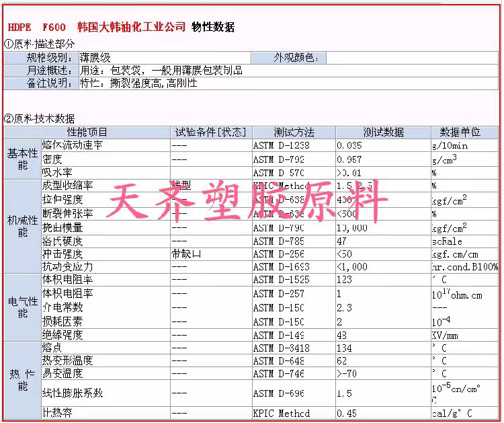Viewport: 504px width, 423px height.
Task: Click the 电气性能 category cell
Action: (x=22, y=307)
